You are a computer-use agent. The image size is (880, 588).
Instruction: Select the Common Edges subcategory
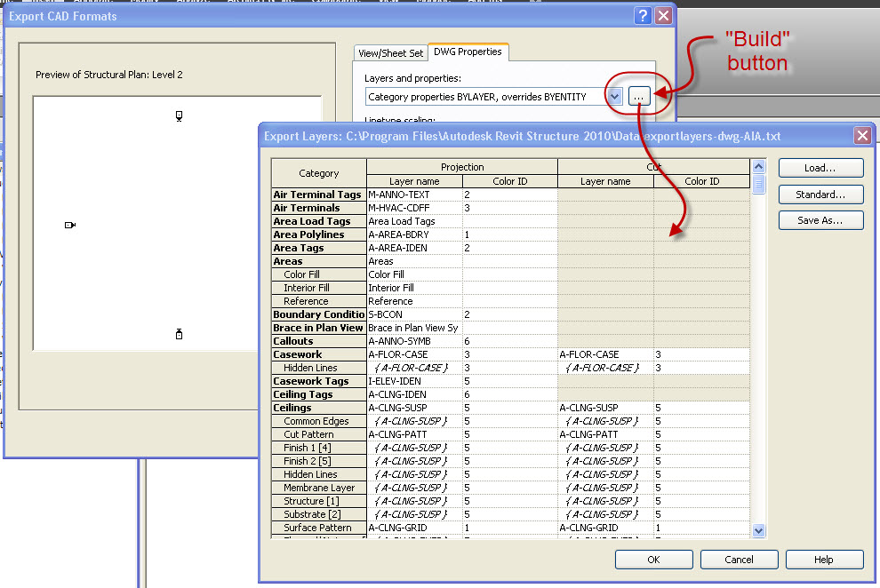click(x=319, y=421)
